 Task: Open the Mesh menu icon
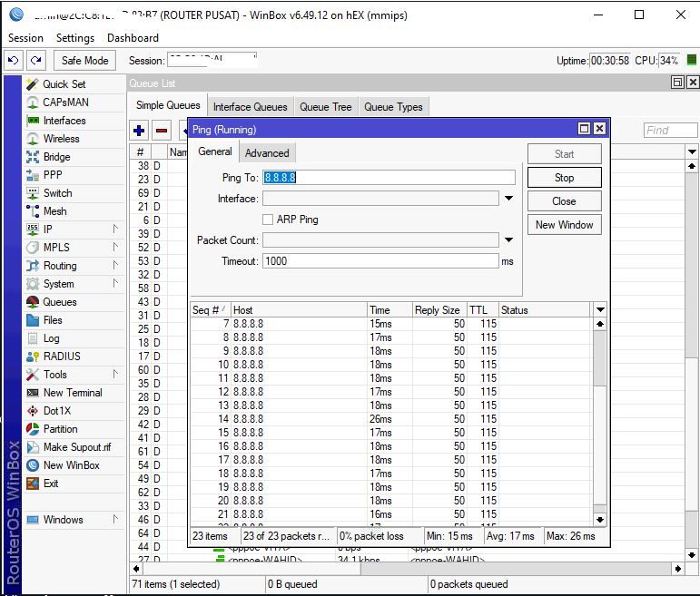click(x=32, y=211)
